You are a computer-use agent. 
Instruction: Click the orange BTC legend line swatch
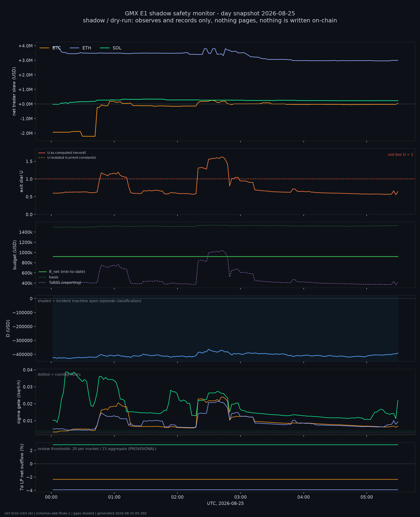tap(44, 48)
